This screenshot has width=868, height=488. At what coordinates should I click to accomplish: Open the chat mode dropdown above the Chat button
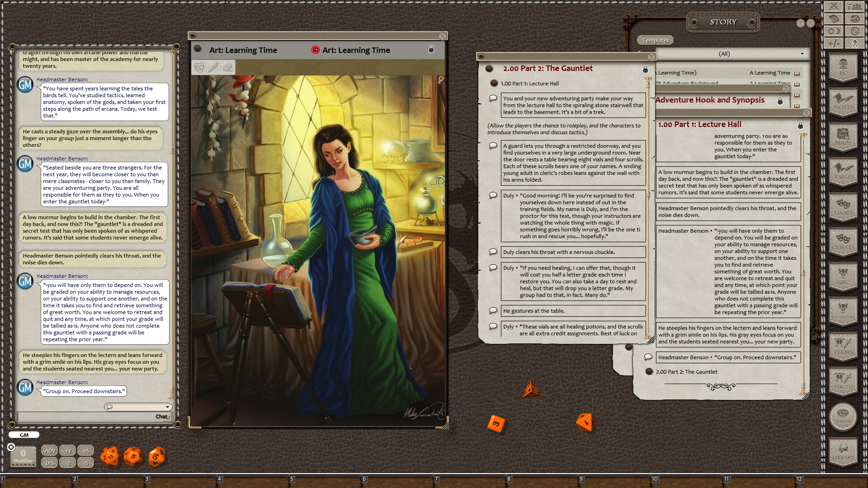tap(167, 407)
